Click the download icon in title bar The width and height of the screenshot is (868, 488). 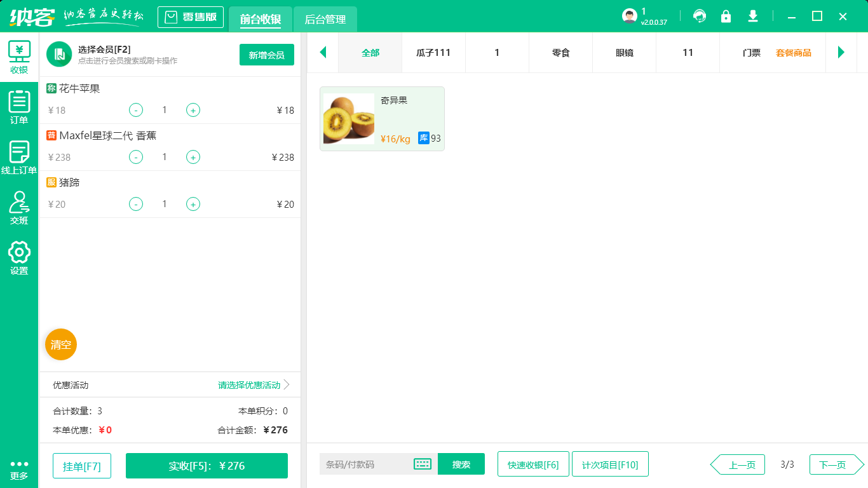click(753, 16)
